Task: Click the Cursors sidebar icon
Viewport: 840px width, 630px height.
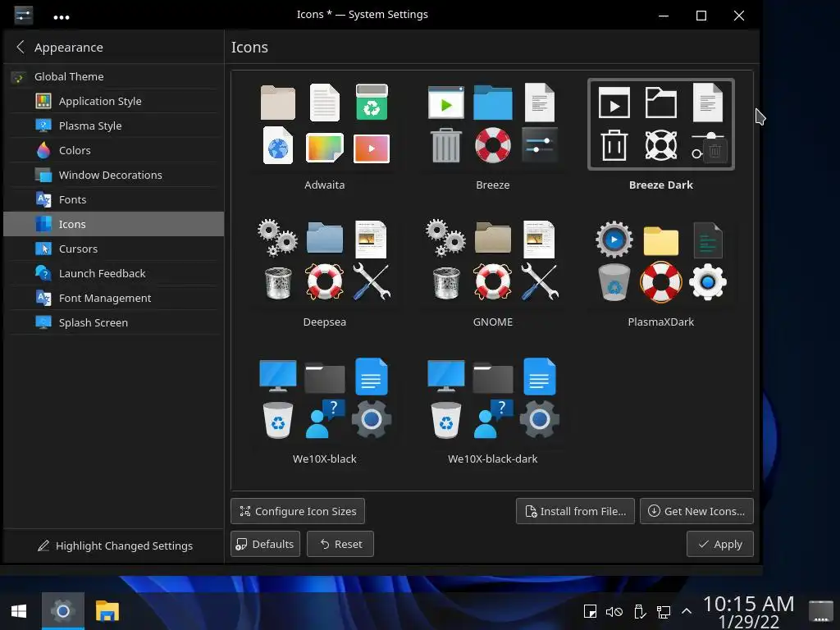Action: pos(43,249)
